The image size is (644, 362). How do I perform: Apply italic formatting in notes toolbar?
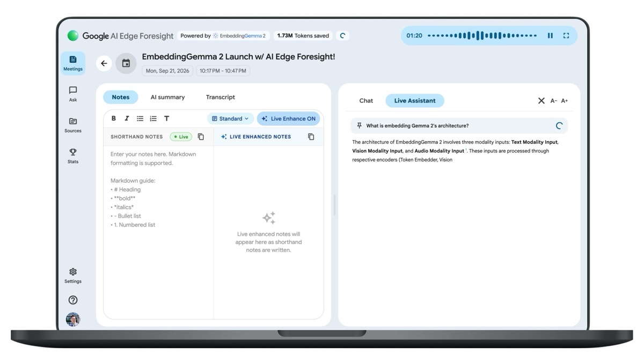click(x=127, y=119)
